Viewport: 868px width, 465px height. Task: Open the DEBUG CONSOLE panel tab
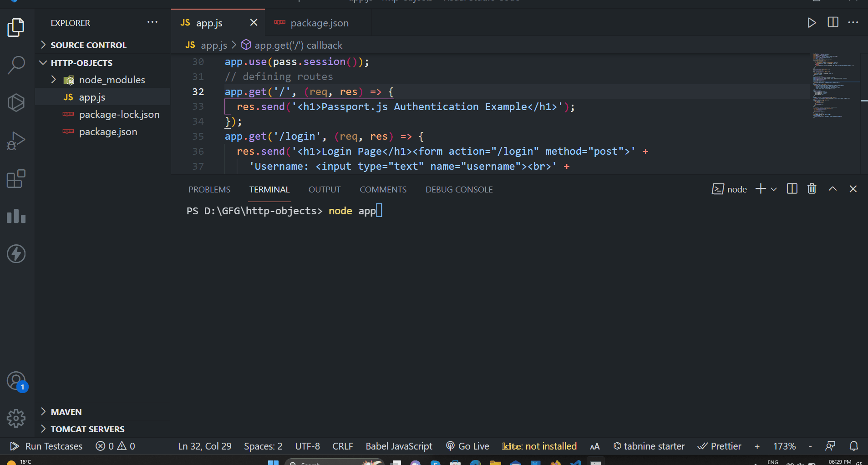[459, 189]
